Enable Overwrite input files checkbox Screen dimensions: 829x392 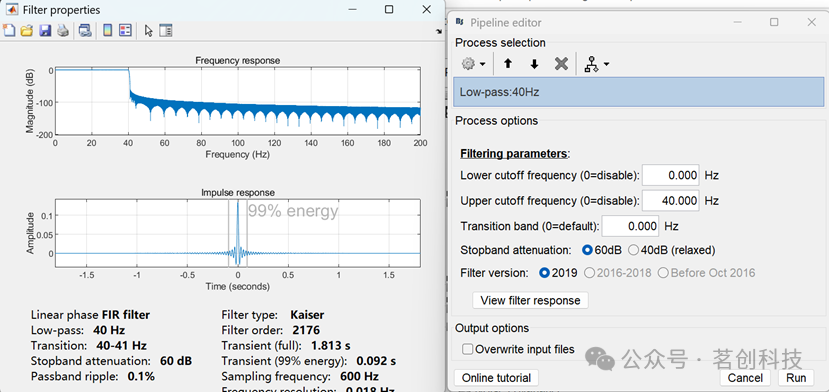467,349
